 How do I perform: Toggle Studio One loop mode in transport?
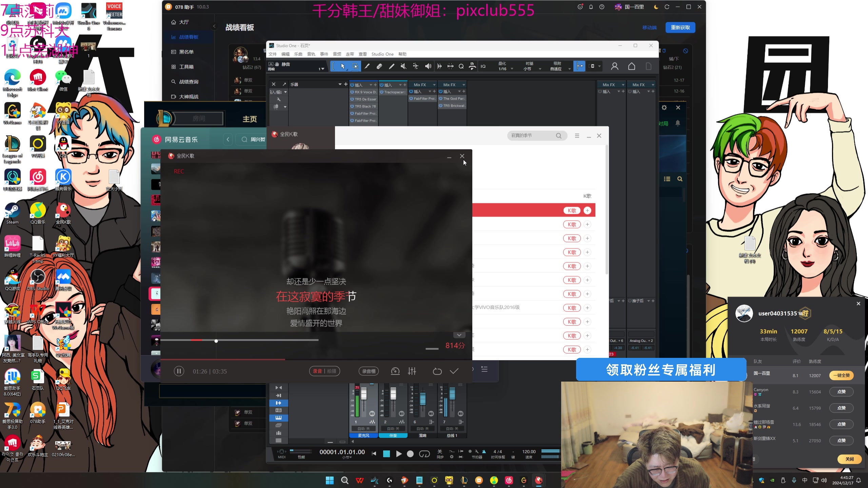coord(425,454)
